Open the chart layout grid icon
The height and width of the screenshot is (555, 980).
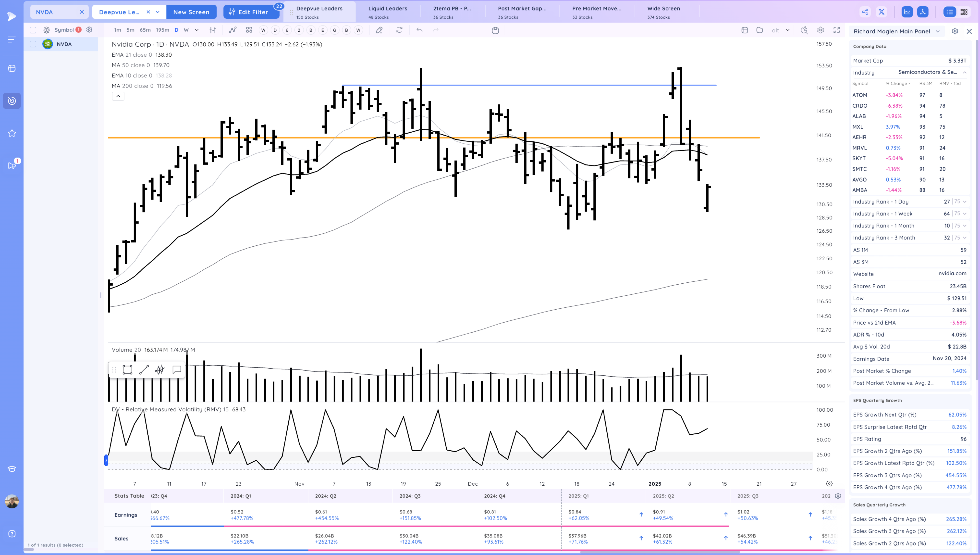[x=249, y=30]
